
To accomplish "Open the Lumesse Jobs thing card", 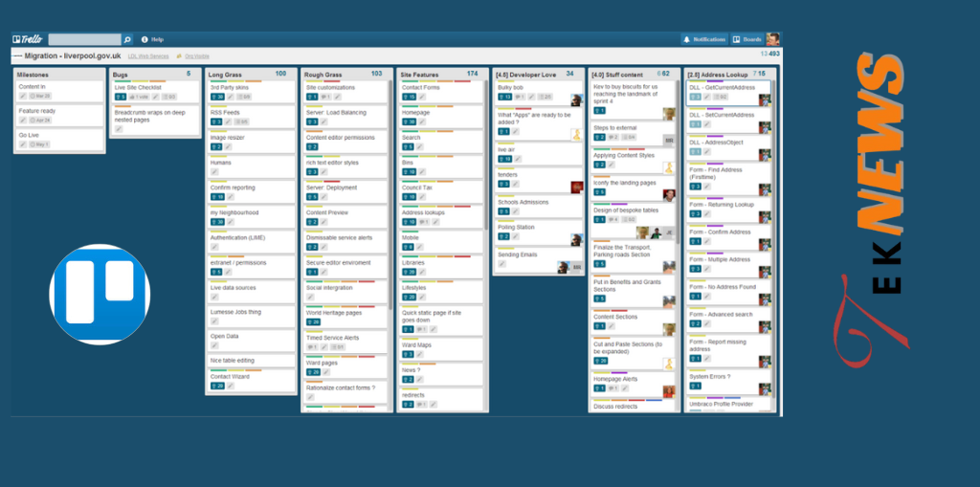I will (x=252, y=317).
